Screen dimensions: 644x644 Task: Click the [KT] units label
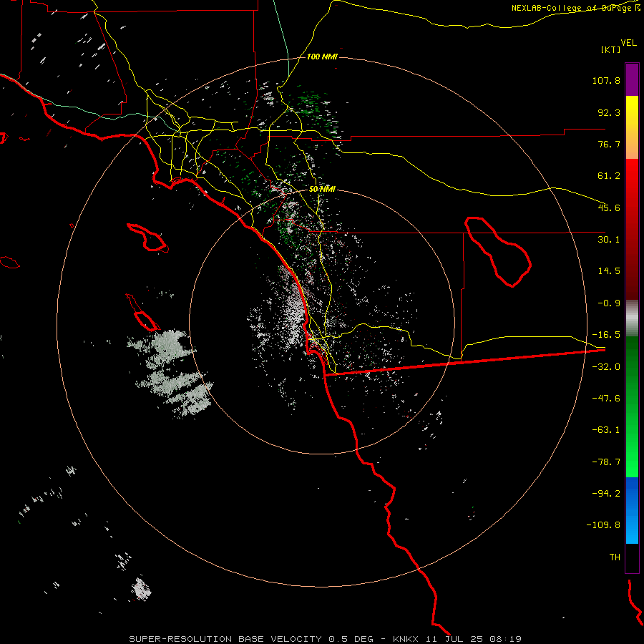[x=611, y=49]
